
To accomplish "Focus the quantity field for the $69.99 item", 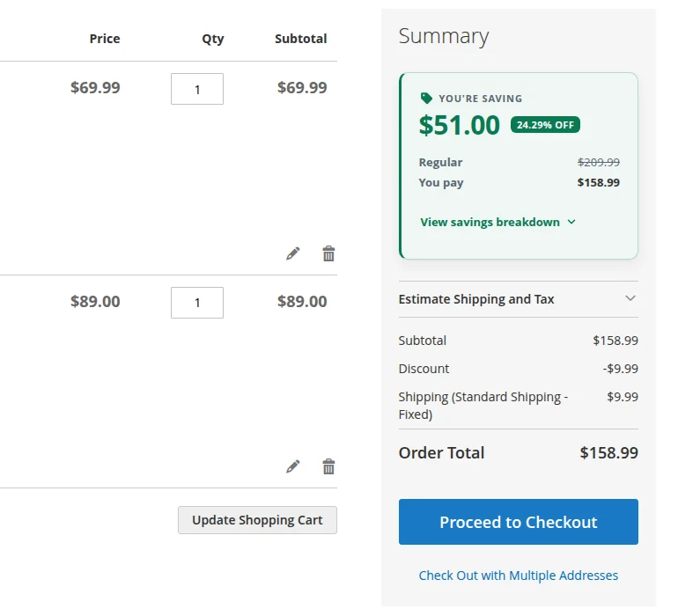I will point(197,89).
